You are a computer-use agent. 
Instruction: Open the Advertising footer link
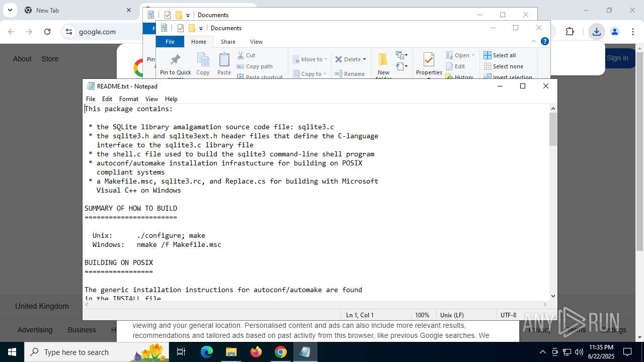[x=35, y=330]
